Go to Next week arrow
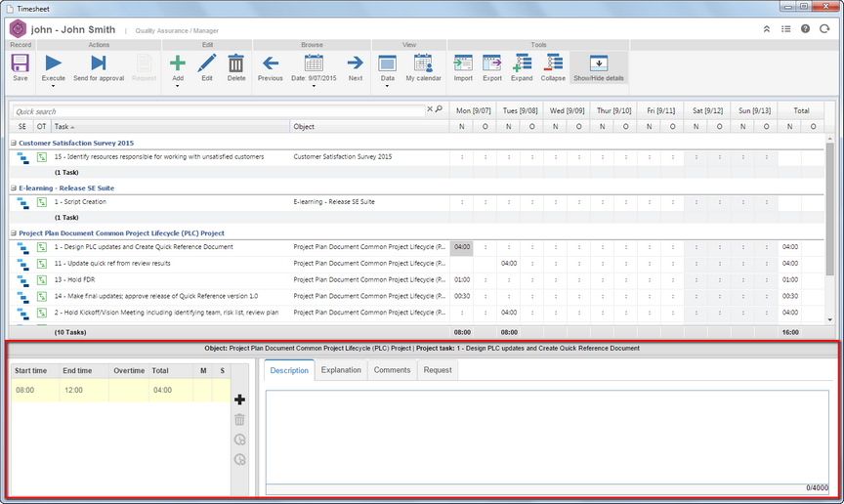This screenshot has width=844, height=504. click(x=356, y=63)
